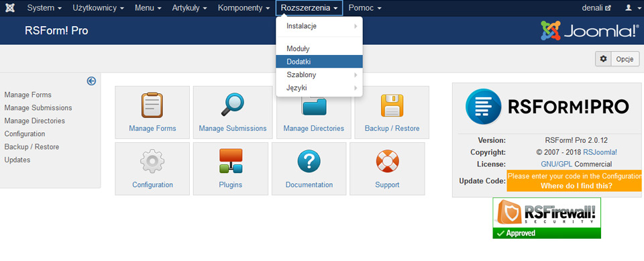Open the System menu

coord(44,8)
